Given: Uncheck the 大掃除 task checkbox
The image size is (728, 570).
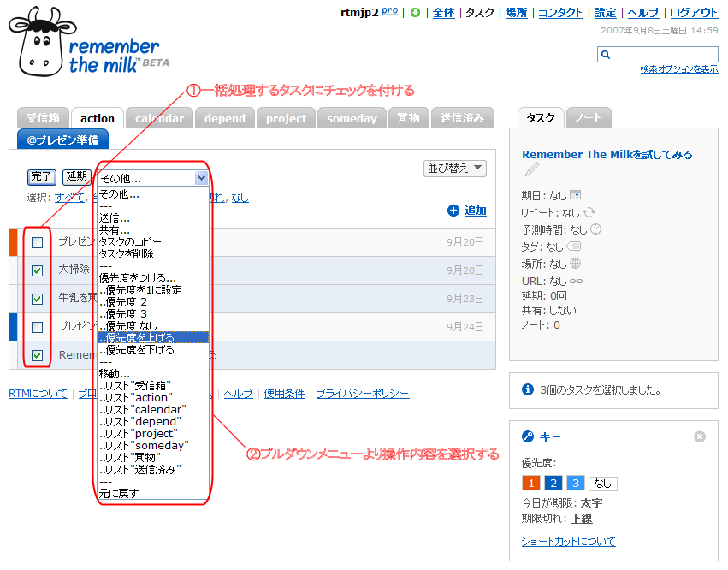Looking at the screenshot, I should pos(37,270).
